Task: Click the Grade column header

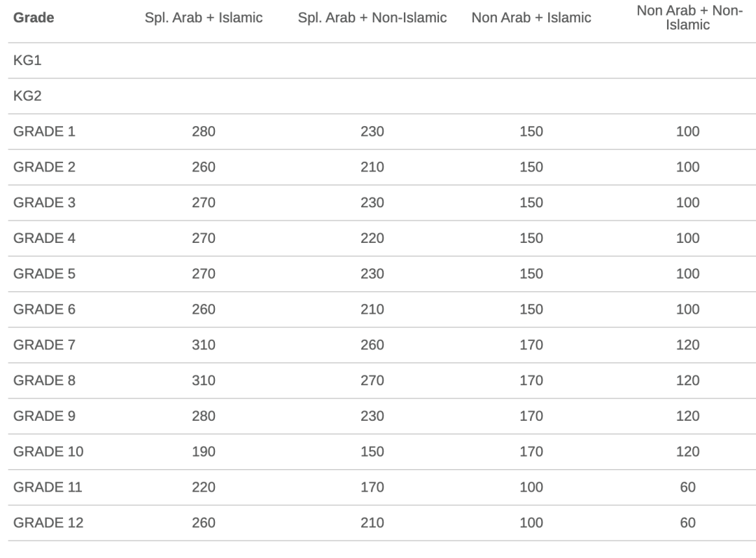Action: pyautogui.click(x=34, y=18)
